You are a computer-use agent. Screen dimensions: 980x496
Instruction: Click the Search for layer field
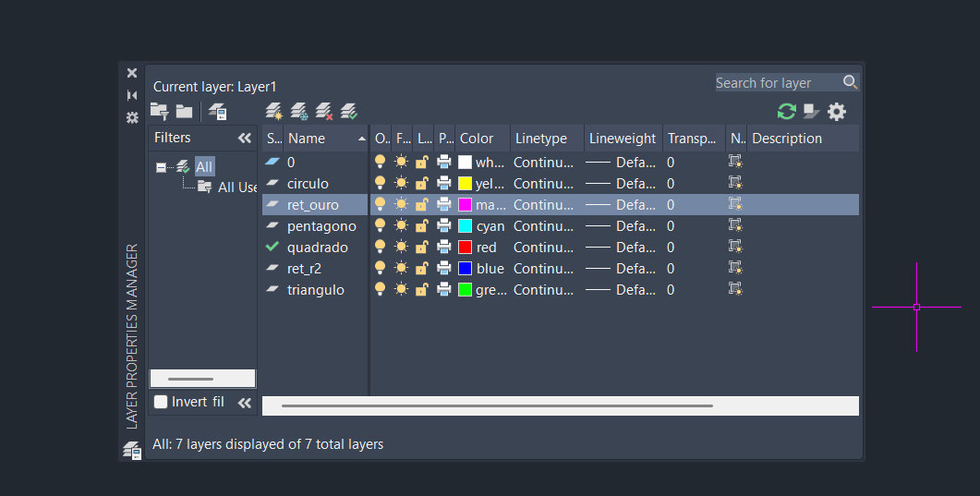pyautogui.click(x=776, y=83)
